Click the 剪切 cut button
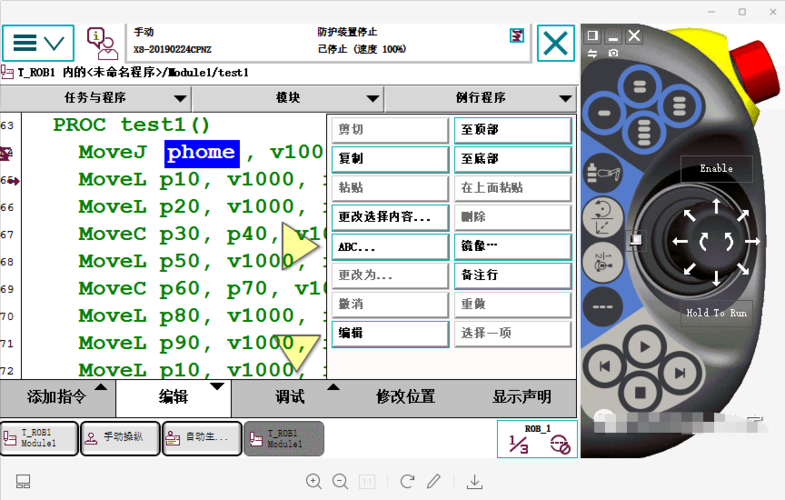Viewport: 785px width, 500px height. point(390,130)
